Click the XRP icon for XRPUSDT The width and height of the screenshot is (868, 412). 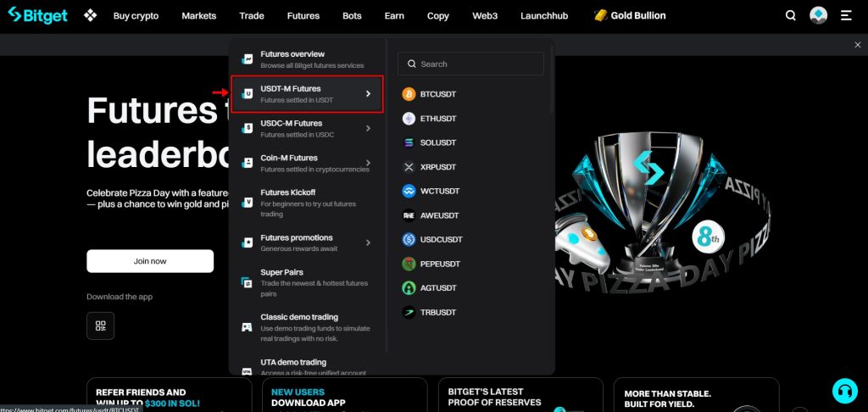[x=409, y=167]
